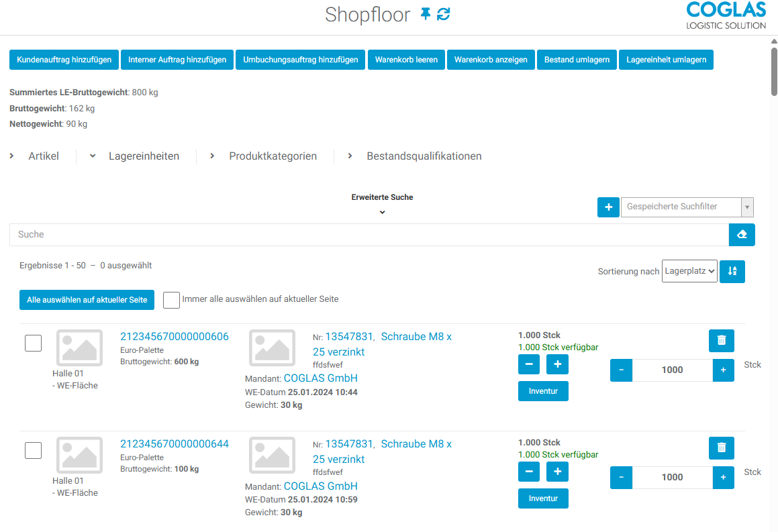The width and height of the screenshot is (778, 532).
Task: Click the COGLAS logo
Action: [x=726, y=15]
